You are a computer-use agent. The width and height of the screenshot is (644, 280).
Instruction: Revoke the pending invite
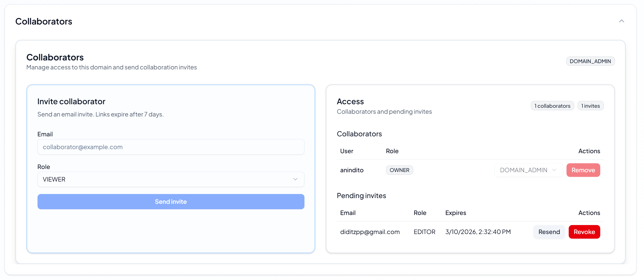click(584, 232)
